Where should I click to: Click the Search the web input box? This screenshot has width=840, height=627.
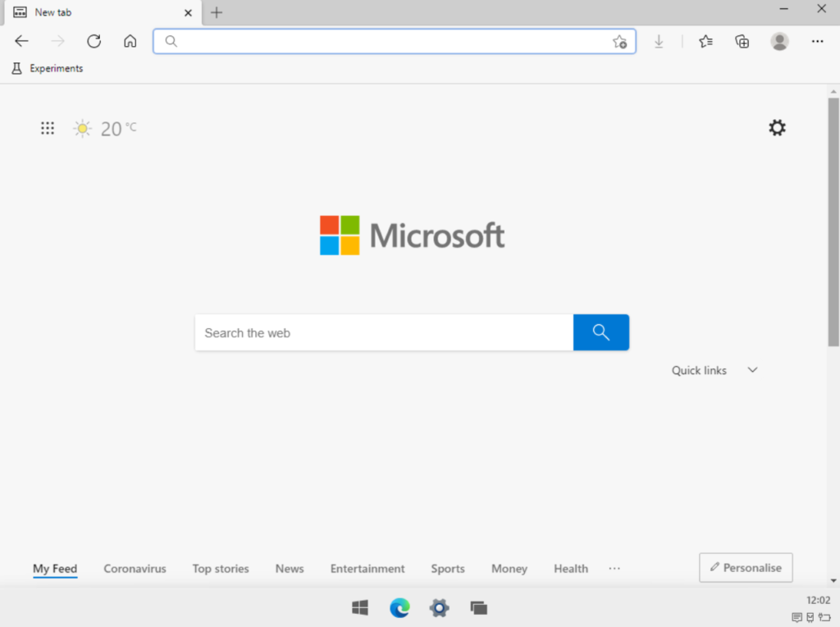369,332
